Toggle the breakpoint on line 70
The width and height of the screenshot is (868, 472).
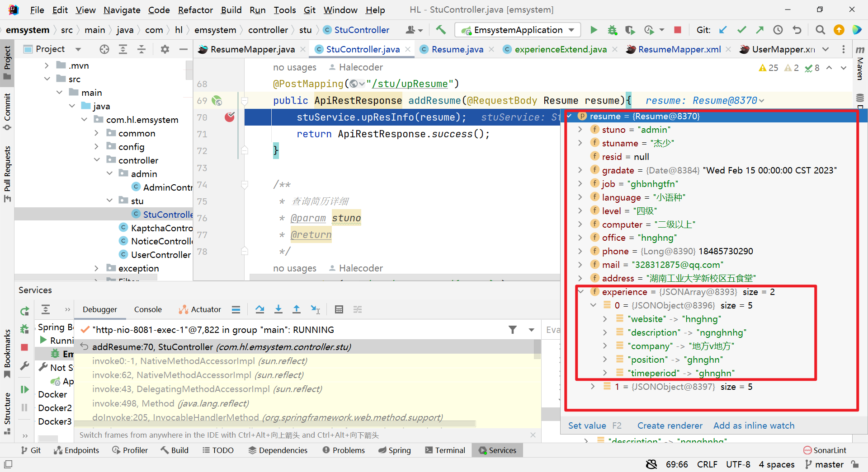coord(230,117)
